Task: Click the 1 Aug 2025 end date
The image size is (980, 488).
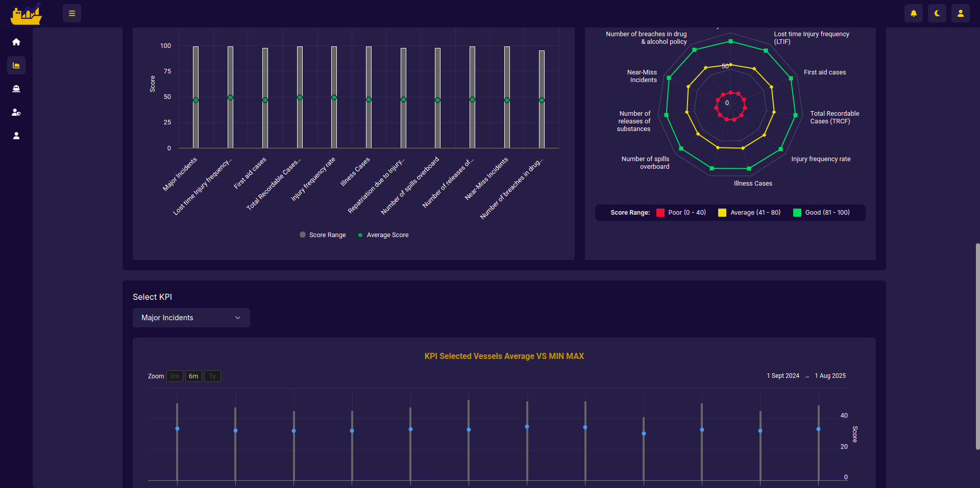Action: [830, 376]
